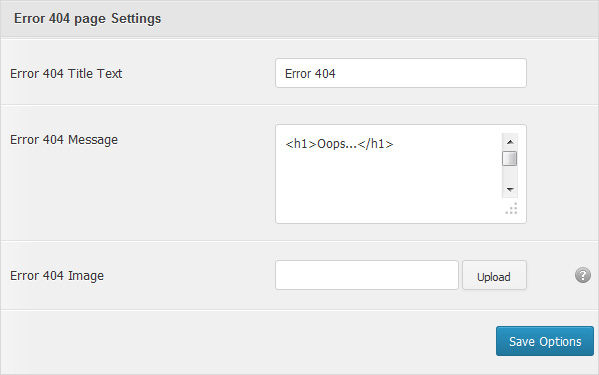Click the message box scroll up arrow

point(510,142)
